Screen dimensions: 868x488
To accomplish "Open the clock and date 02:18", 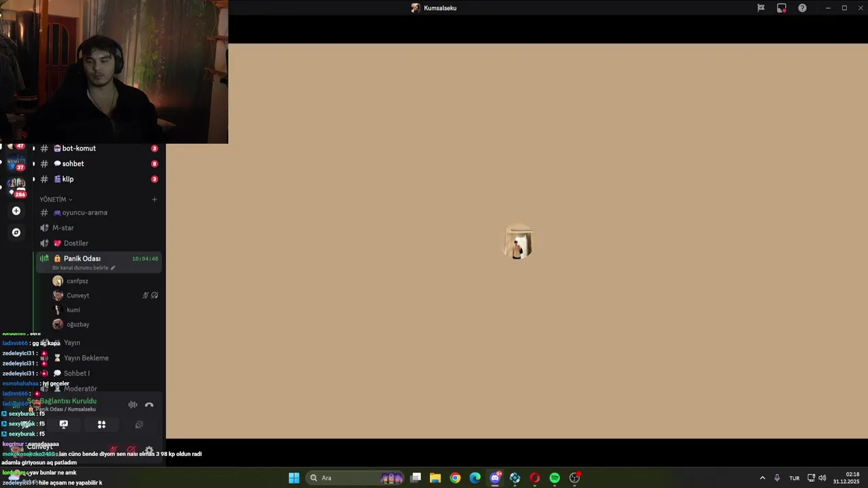I will tap(847, 478).
